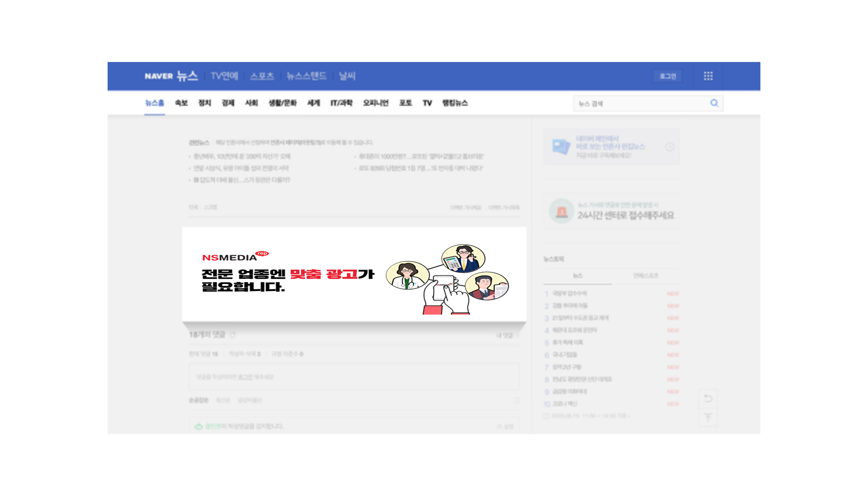Click the 뉴스 title next to the NAVER logo
The width and height of the screenshot is (868, 496).
point(187,76)
